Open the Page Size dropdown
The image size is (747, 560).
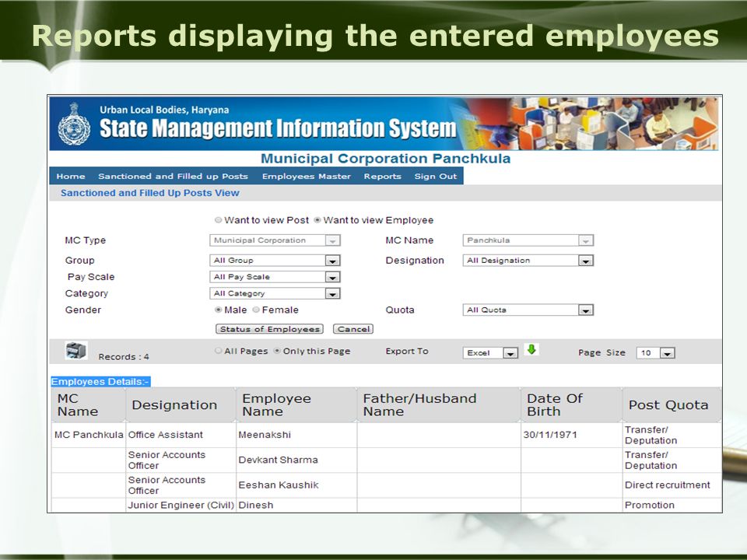click(655, 353)
